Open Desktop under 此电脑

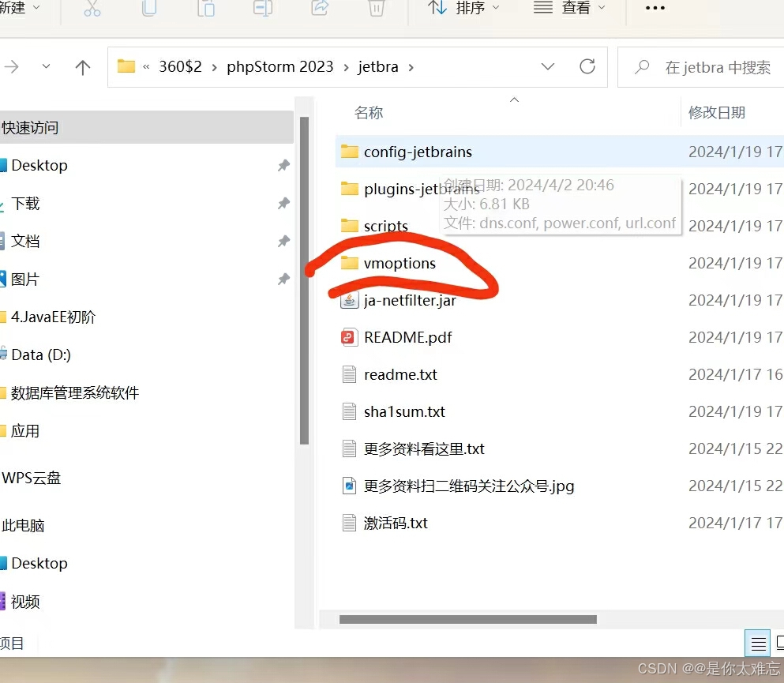[x=39, y=564]
